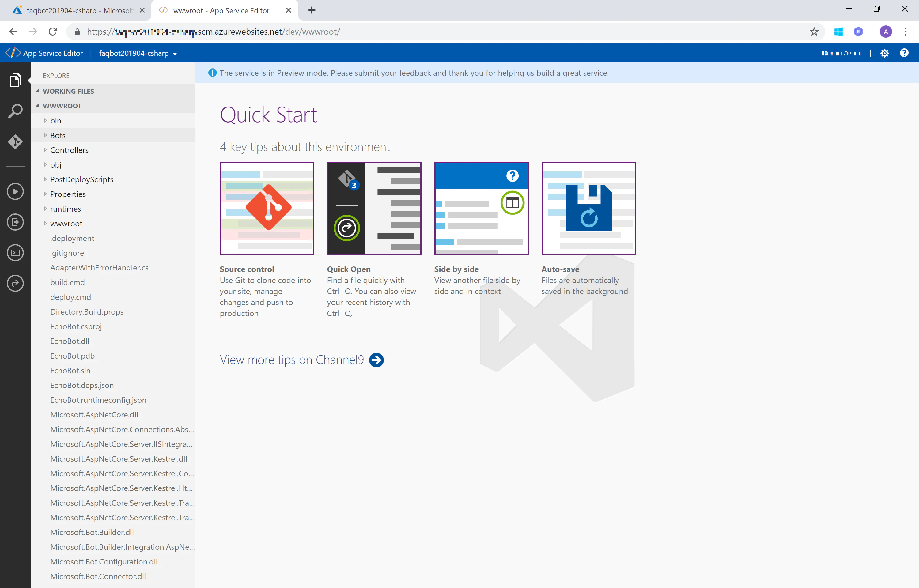The width and height of the screenshot is (919, 588).
Task: Reload the page in the browser
Action: [x=53, y=32]
